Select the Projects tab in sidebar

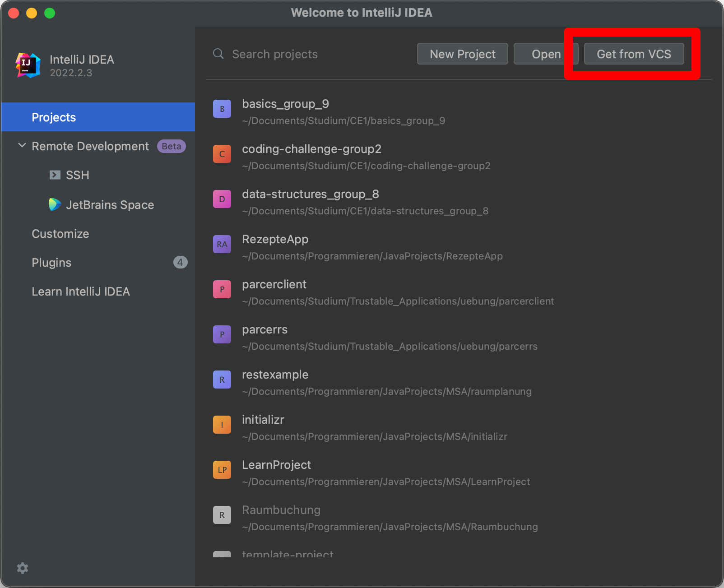[x=98, y=117]
